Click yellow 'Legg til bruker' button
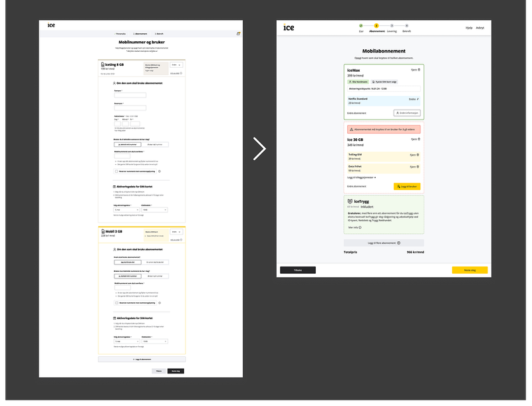Screen dimensions: 532x406 [x=407, y=187]
